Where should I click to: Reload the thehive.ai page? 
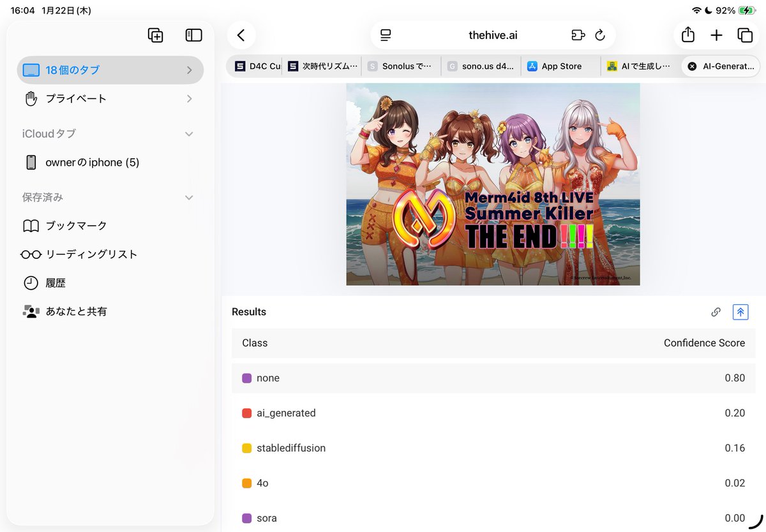[600, 35]
